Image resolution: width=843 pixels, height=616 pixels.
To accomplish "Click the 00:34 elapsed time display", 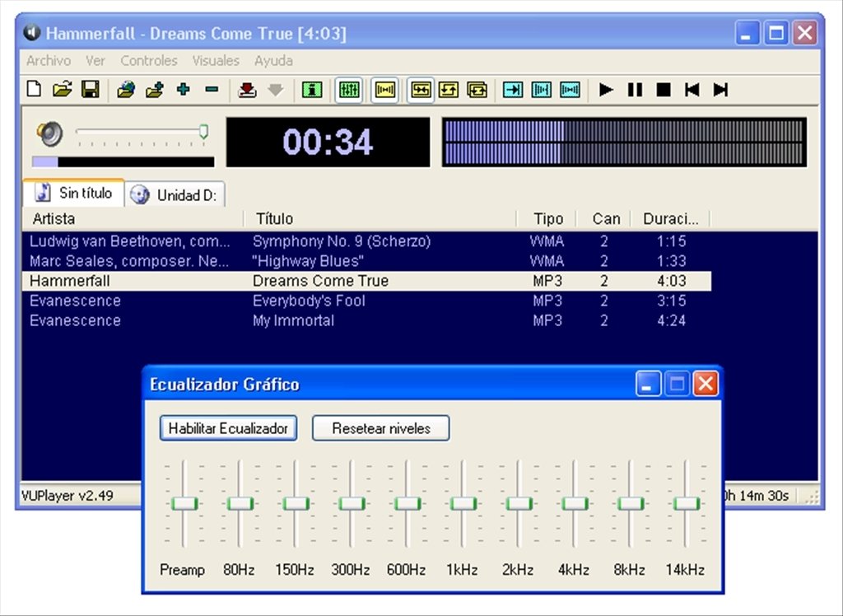I will coord(328,142).
